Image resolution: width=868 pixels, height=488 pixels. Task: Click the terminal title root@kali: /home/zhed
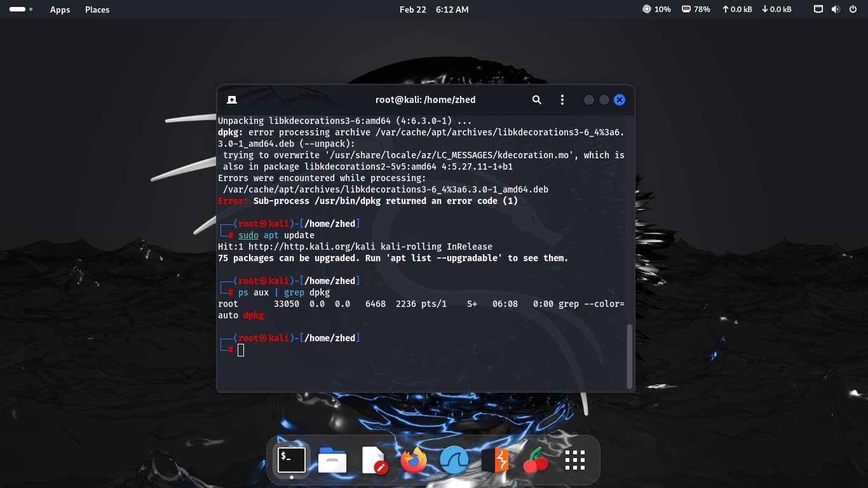point(426,100)
